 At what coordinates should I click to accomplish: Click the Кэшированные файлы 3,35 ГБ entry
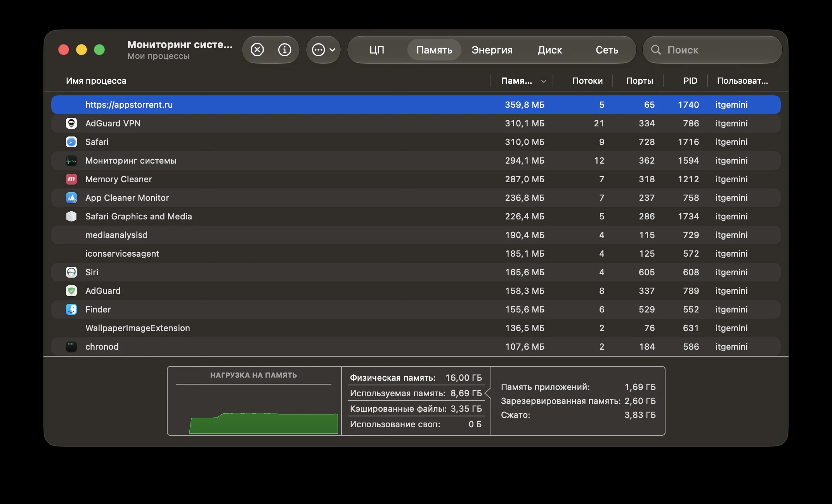point(416,409)
